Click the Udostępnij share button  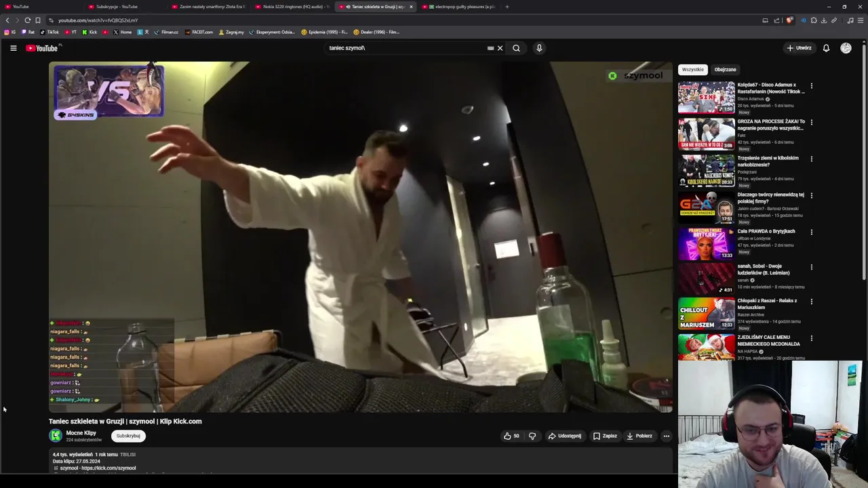pos(565,436)
